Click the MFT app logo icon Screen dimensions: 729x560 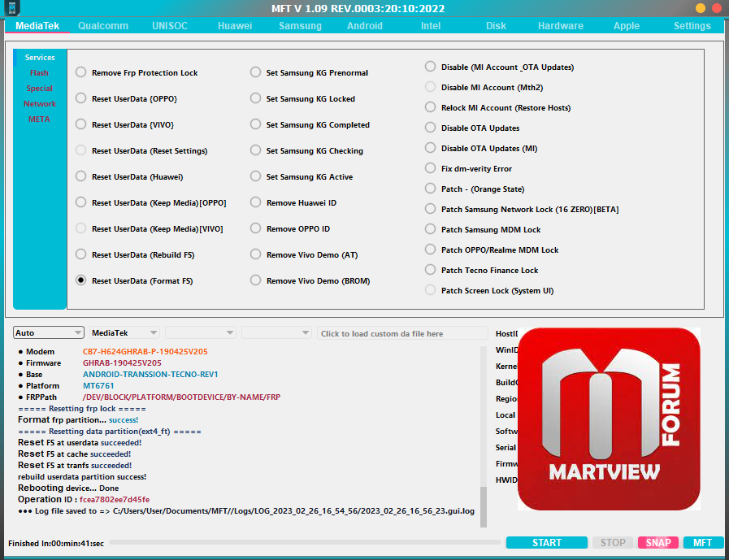(12, 8)
